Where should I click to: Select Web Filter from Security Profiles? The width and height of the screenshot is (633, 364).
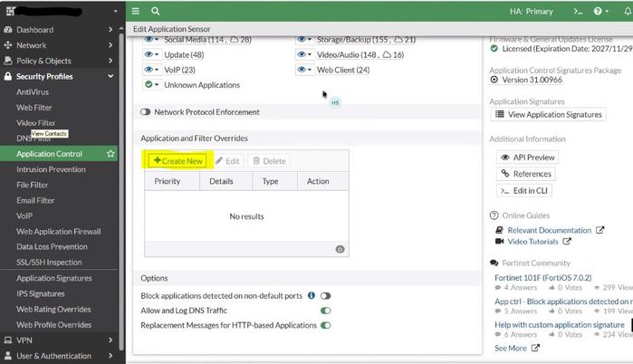(34, 108)
